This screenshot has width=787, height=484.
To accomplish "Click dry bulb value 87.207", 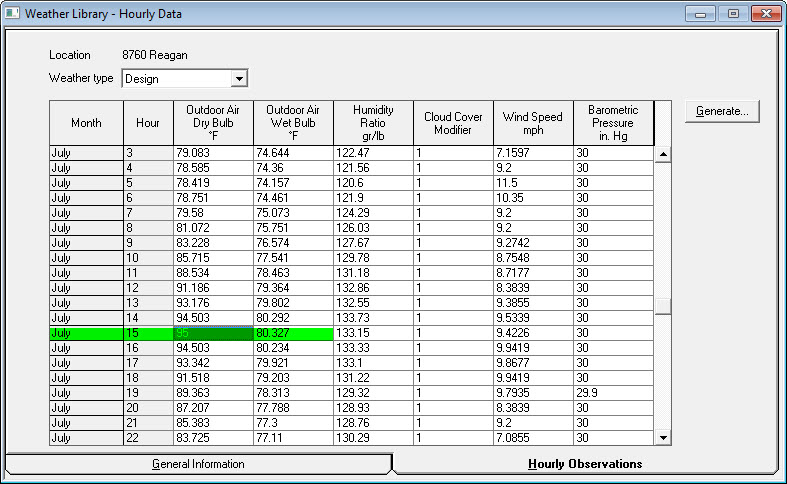I will click(213, 408).
